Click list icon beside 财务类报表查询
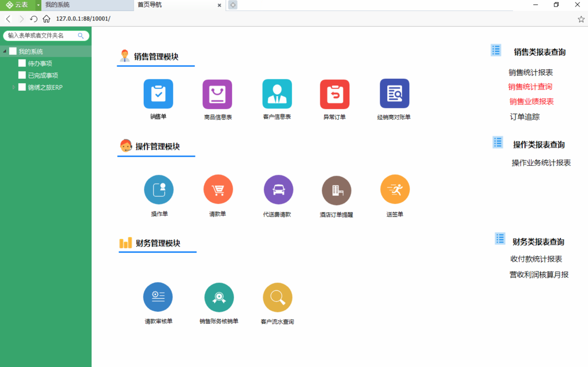Image resolution: width=588 pixels, height=367 pixels. pyautogui.click(x=500, y=238)
